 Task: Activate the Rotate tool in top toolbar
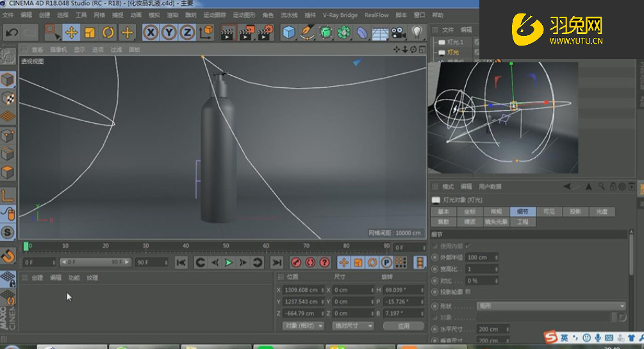click(108, 33)
